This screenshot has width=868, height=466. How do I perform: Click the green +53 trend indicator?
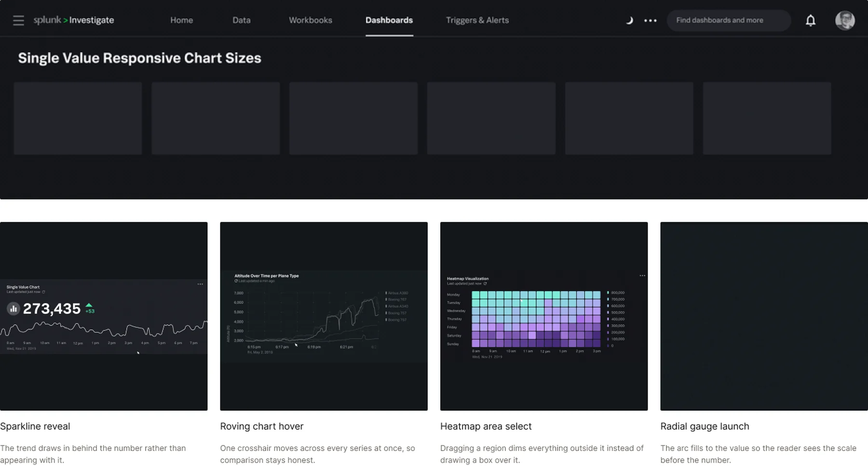(x=90, y=308)
